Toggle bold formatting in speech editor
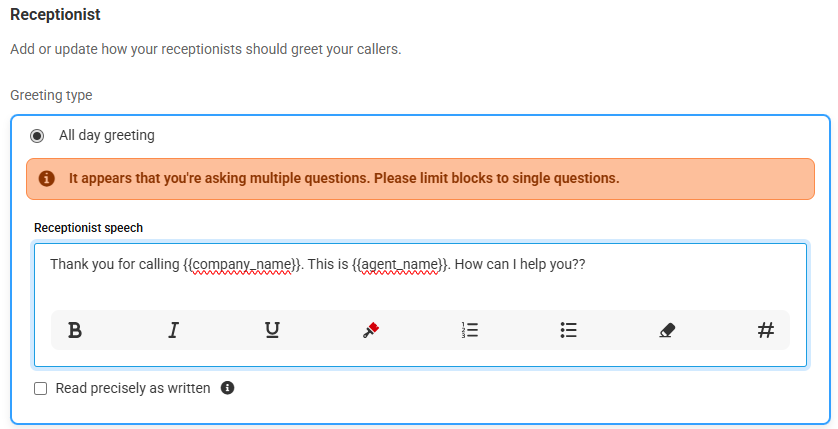Viewport: 838px width, 429px height. pos(75,330)
